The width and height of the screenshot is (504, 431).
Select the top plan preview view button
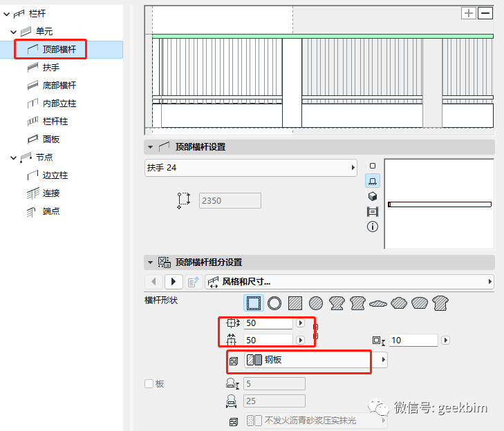pyautogui.click(x=373, y=166)
